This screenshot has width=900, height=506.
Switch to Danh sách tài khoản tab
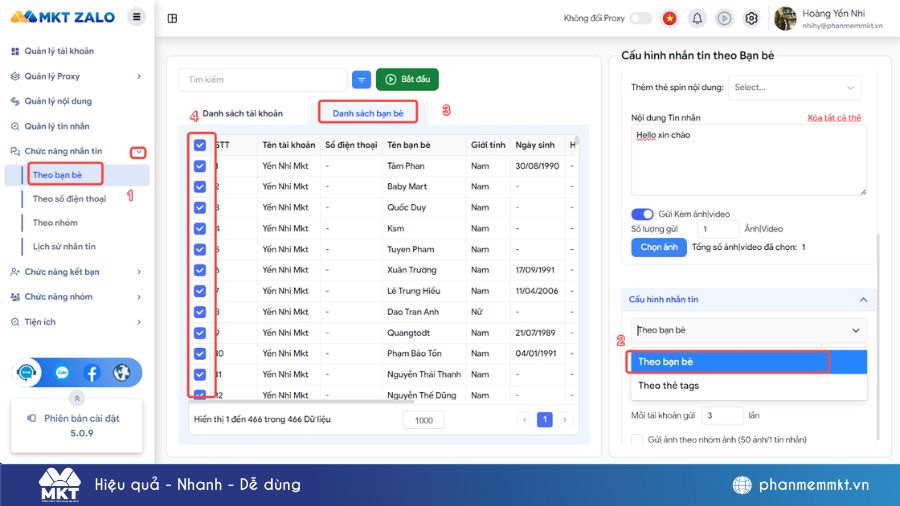click(242, 113)
